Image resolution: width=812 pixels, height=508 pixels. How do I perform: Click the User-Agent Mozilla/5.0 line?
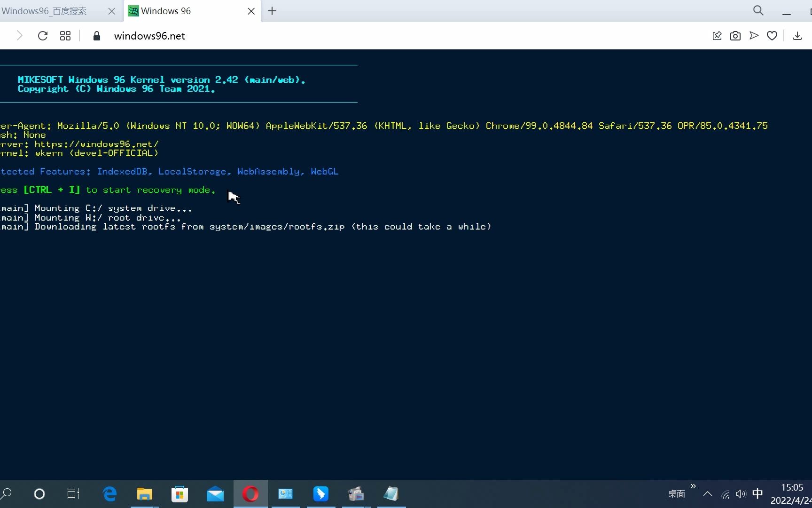pyautogui.click(x=384, y=126)
